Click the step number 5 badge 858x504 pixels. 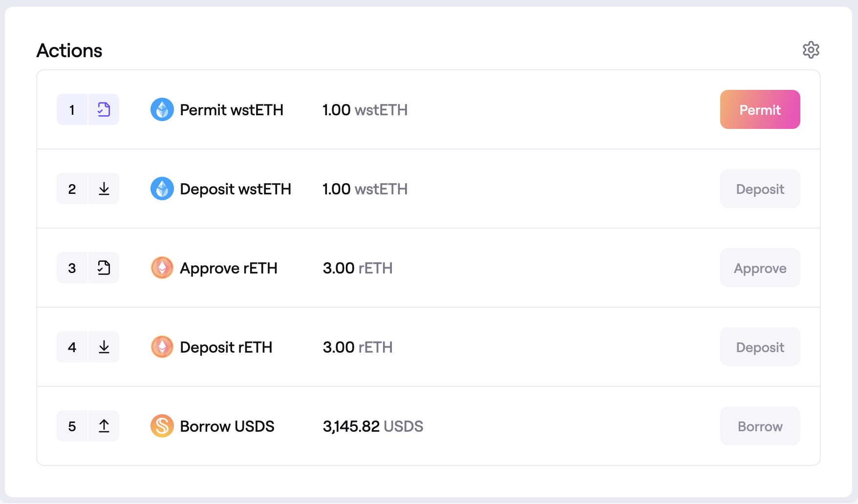pyautogui.click(x=72, y=426)
